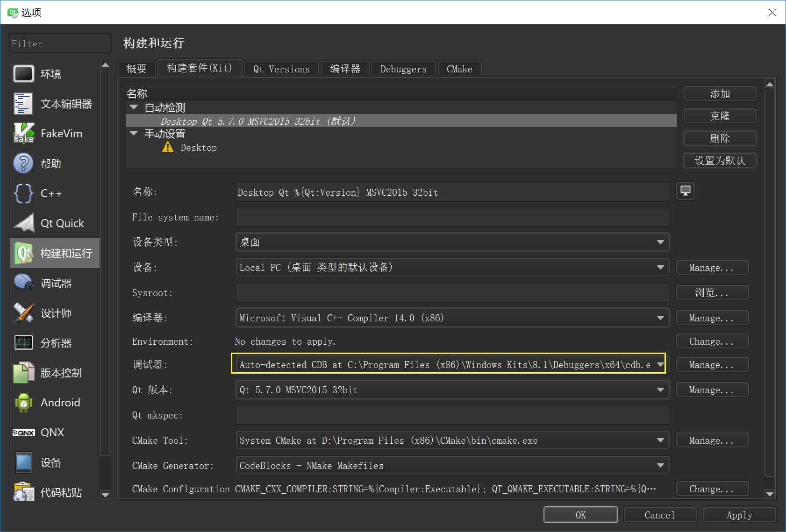The height and width of the screenshot is (532, 786).
Task: Click the Qt logo in title bar
Action: click(x=13, y=13)
